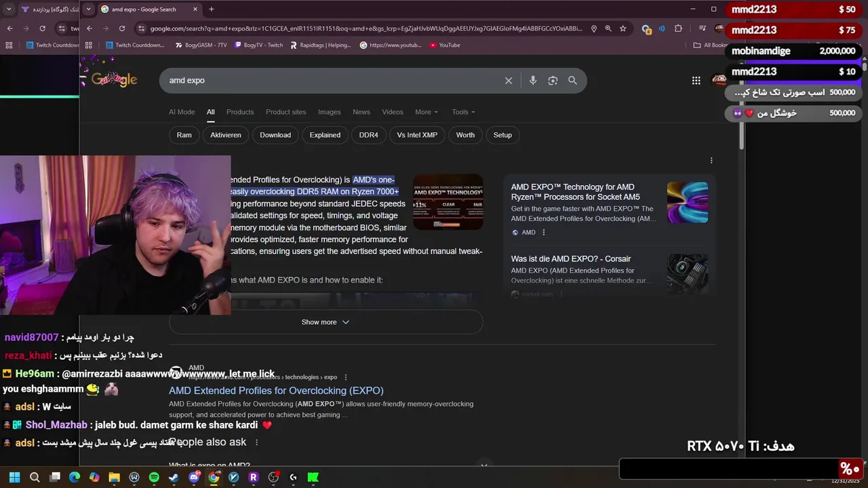
Task: Click inside the 'amd expo' search field
Action: point(332,81)
